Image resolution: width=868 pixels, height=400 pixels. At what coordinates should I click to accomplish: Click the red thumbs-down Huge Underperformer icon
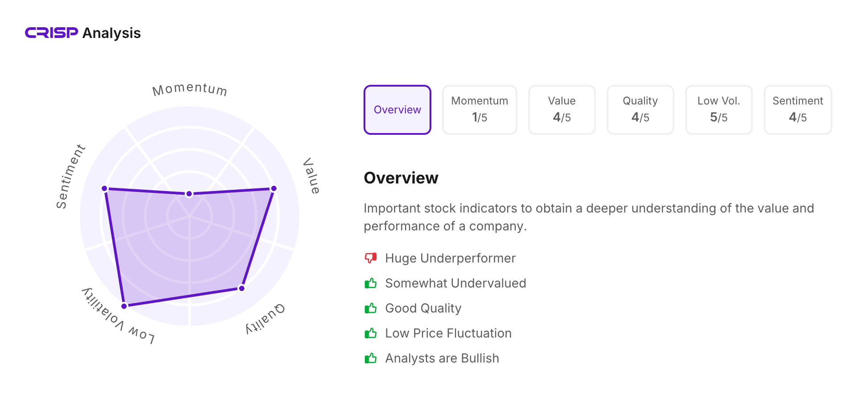(x=371, y=258)
